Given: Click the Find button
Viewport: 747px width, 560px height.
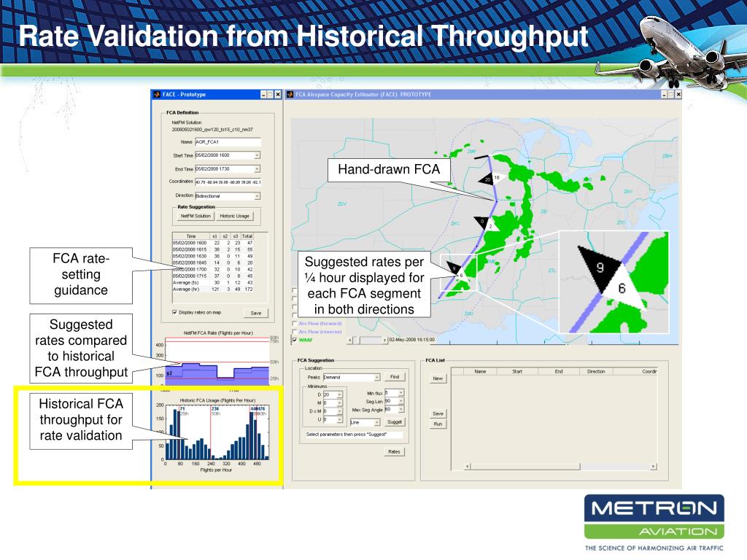Looking at the screenshot, I should (x=395, y=377).
